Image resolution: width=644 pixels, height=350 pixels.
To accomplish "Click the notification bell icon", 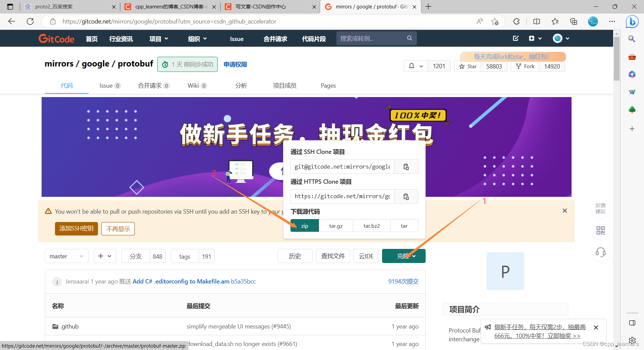I will coord(412,66).
